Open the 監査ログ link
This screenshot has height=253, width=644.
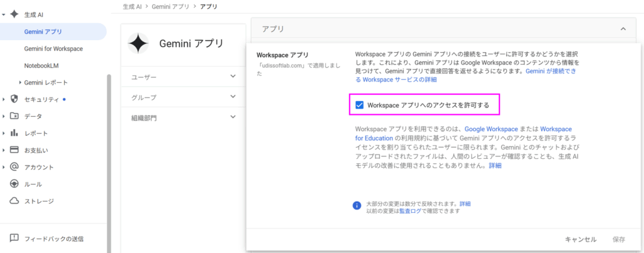click(410, 211)
